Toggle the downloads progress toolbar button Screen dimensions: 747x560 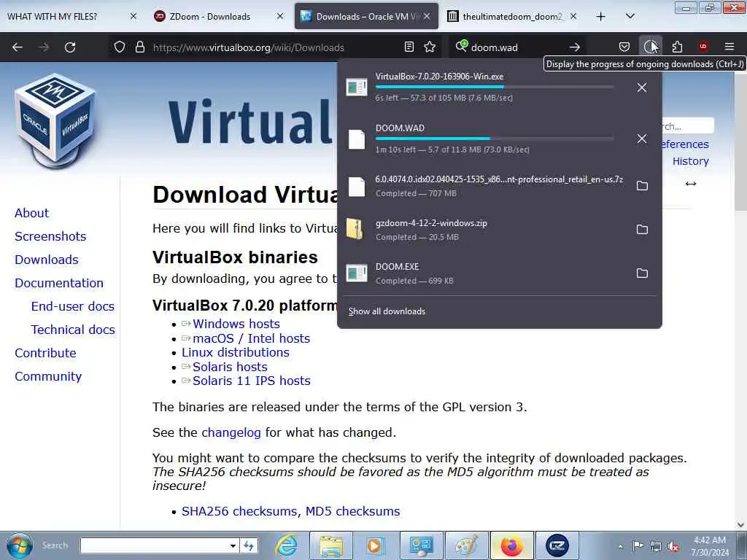(x=650, y=47)
